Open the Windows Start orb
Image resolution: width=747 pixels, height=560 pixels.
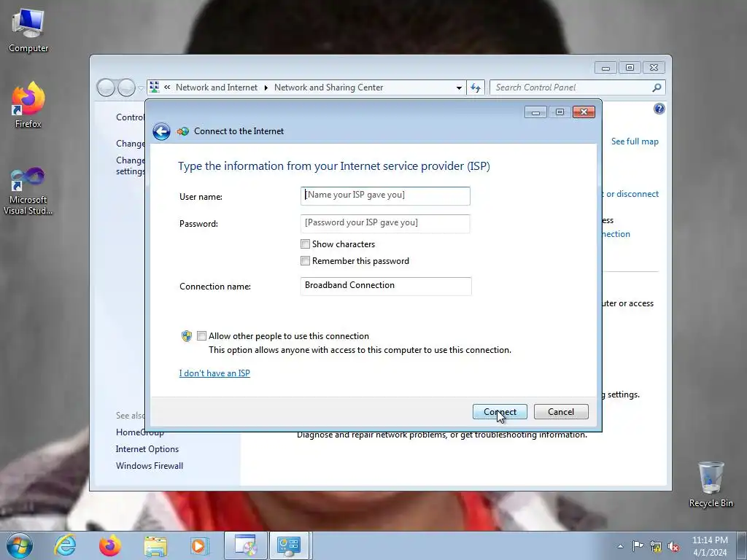(20, 545)
